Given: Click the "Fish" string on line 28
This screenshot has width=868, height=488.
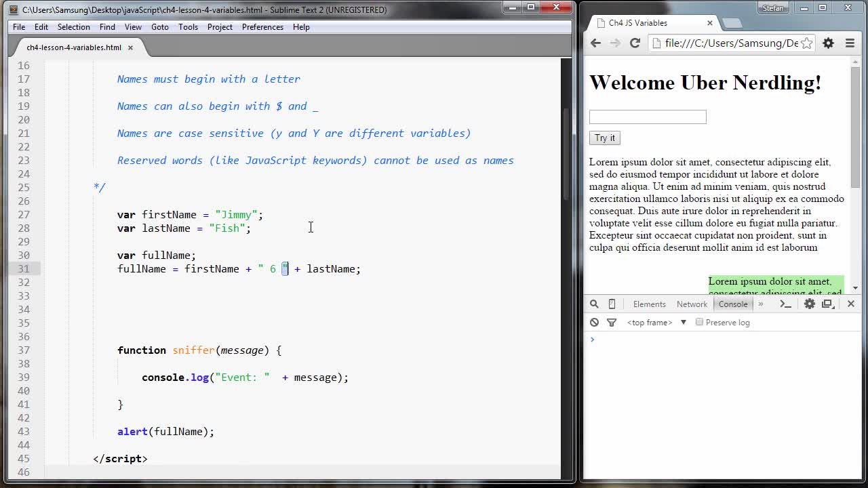Looking at the screenshot, I should tap(227, 228).
